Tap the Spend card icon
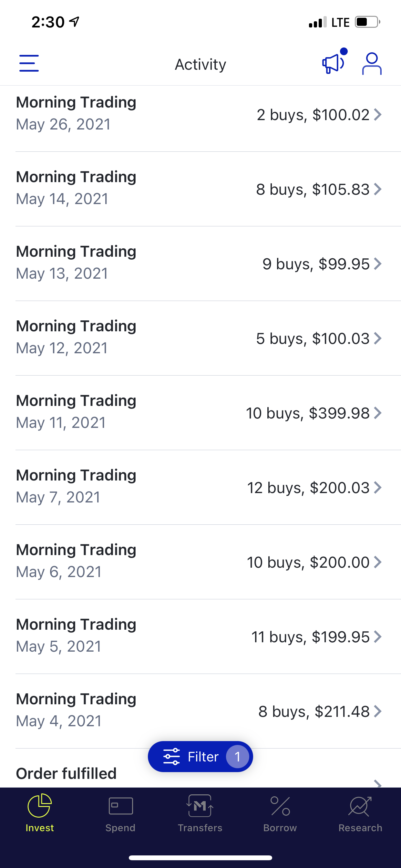 [120, 806]
